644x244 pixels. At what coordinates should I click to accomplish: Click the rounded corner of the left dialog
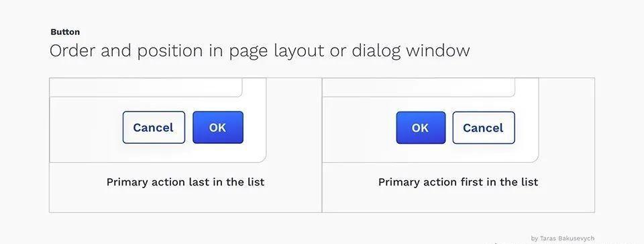261,157
